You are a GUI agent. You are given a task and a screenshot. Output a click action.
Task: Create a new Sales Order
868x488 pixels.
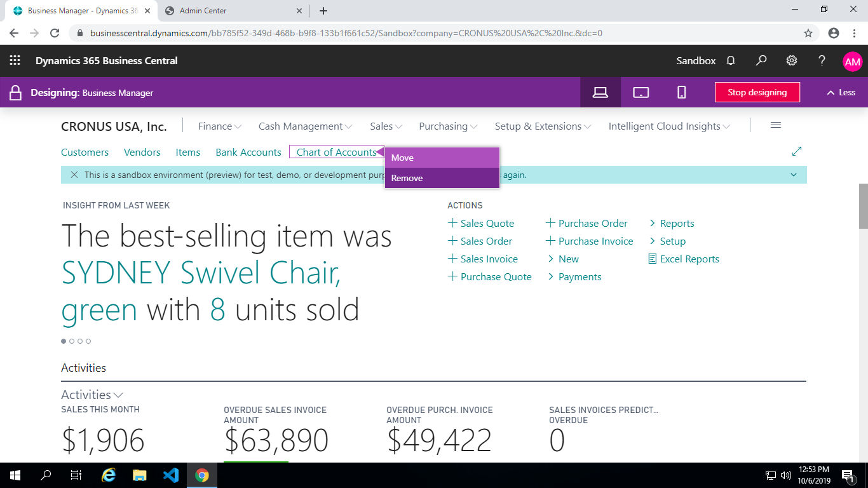click(x=480, y=241)
